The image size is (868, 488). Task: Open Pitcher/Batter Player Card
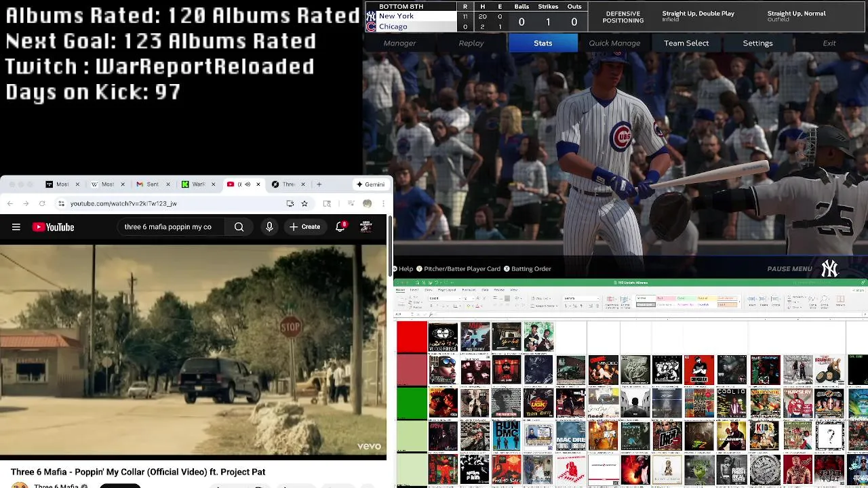(x=458, y=268)
